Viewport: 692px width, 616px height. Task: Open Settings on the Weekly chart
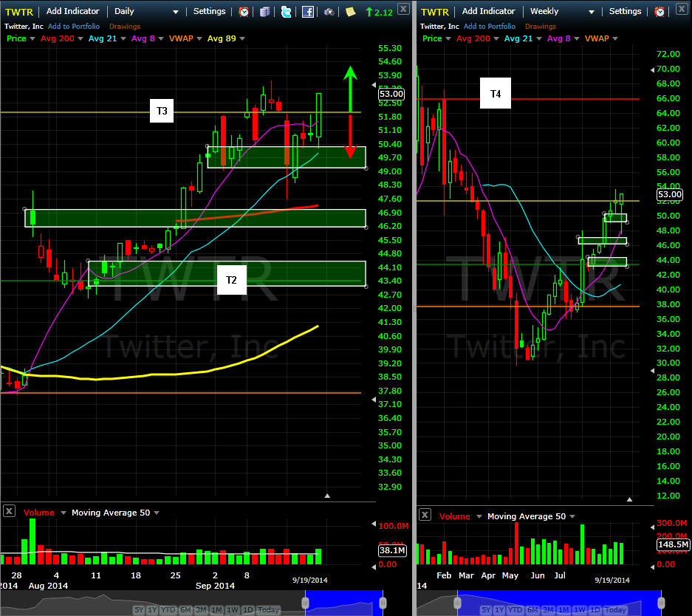625,11
